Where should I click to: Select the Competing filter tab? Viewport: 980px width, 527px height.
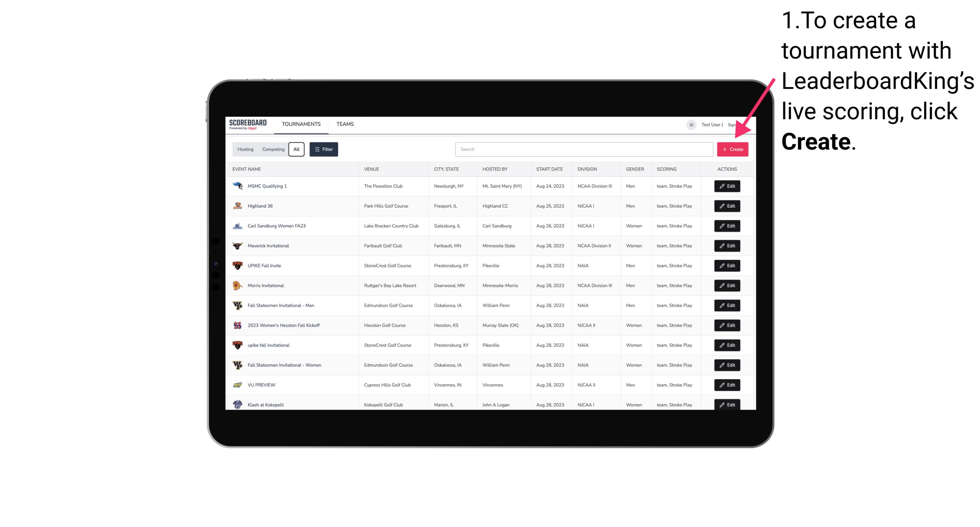pyautogui.click(x=273, y=149)
